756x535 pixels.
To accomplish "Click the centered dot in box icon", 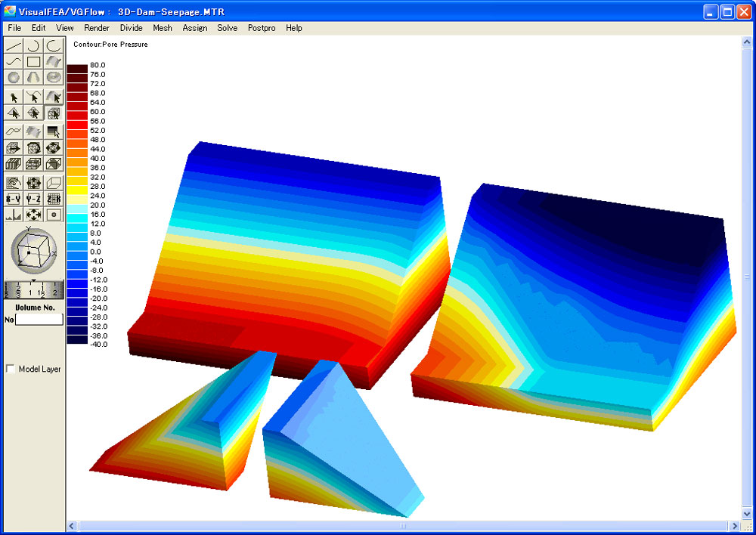I will 54,215.
